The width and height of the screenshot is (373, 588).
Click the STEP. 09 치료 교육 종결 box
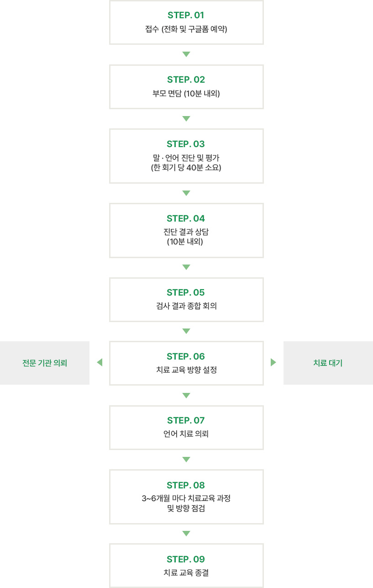point(186,566)
